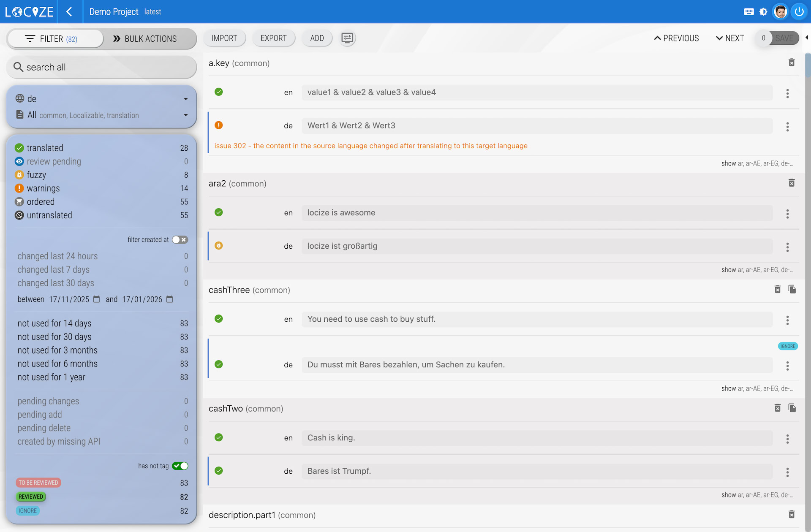Copy the cashThree key with duplicate icon
The height and width of the screenshot is (532, 811).
tap(792, 290)
